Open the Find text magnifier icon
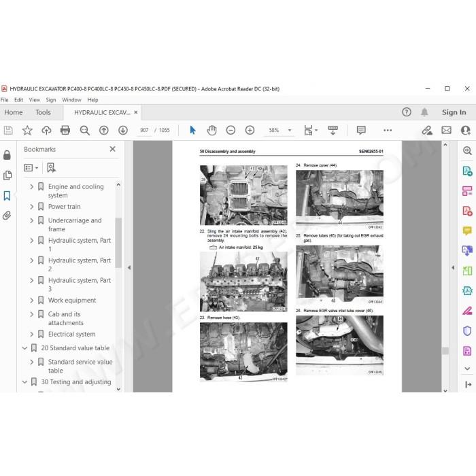 [x=85, y=131]
